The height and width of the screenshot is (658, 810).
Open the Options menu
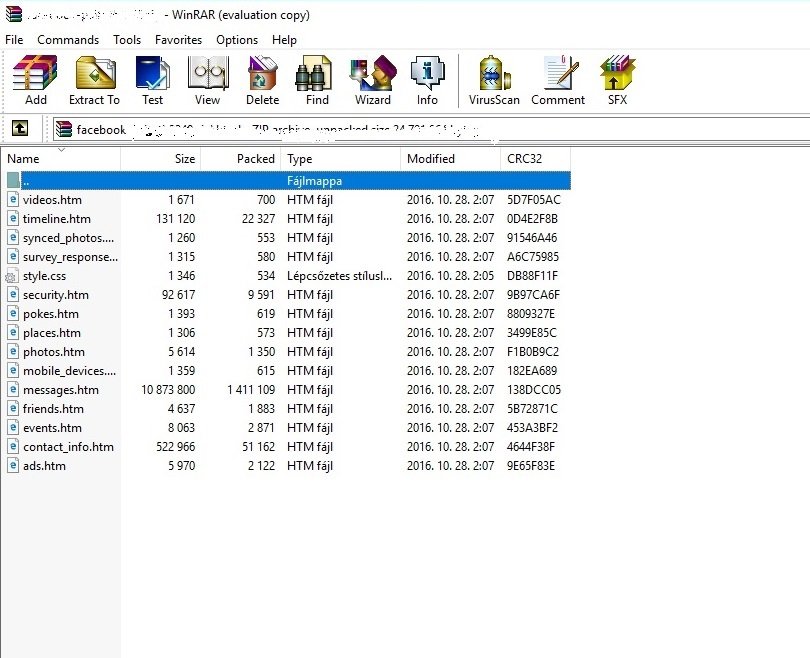(237, 40)
